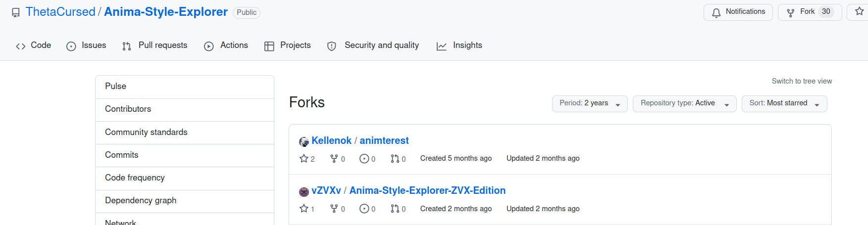
Task: Click the Insights graph icon
Action: pyautogui.click(x=441, y=46)
